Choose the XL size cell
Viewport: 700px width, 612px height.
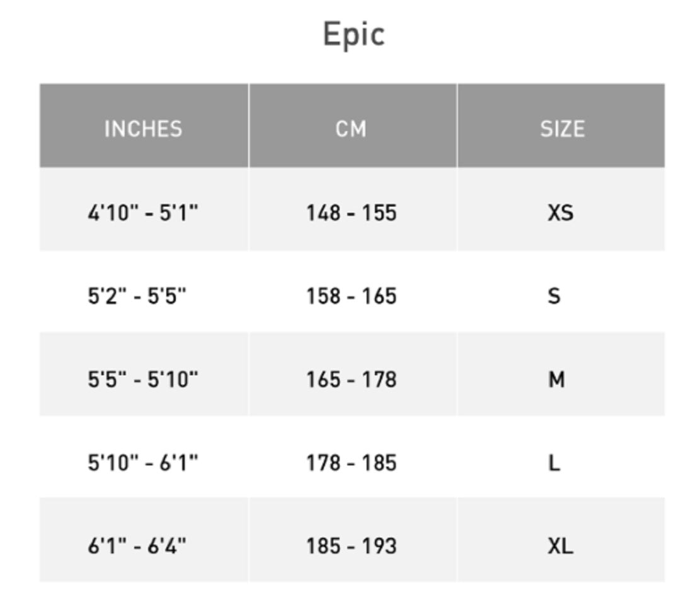point(560,545)
